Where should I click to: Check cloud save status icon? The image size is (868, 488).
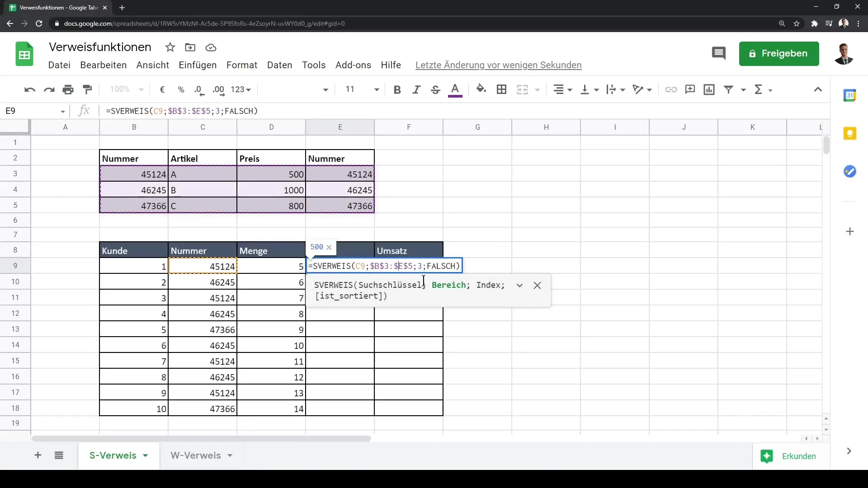pyautogui.click(x=211, y=47)
